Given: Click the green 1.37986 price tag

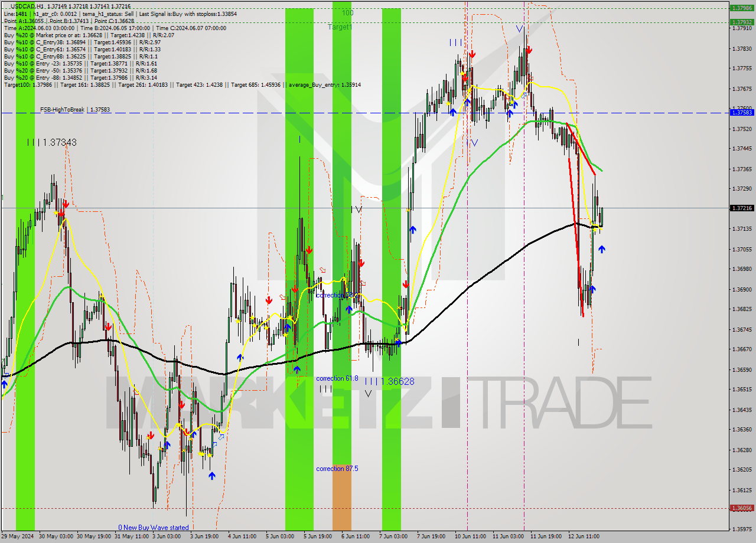Looking at the screenshot, I should click(742, 8).
